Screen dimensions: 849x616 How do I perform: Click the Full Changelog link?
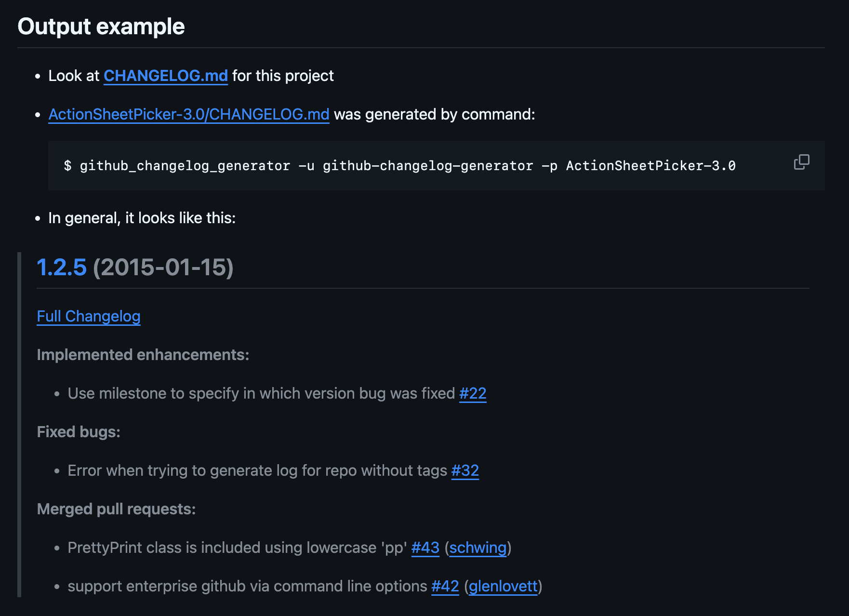point(88,316)
